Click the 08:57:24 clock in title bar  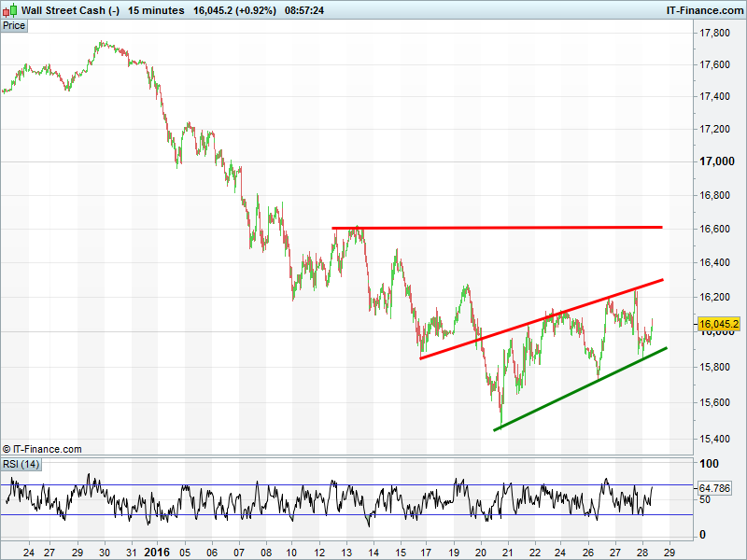(304, 10)
